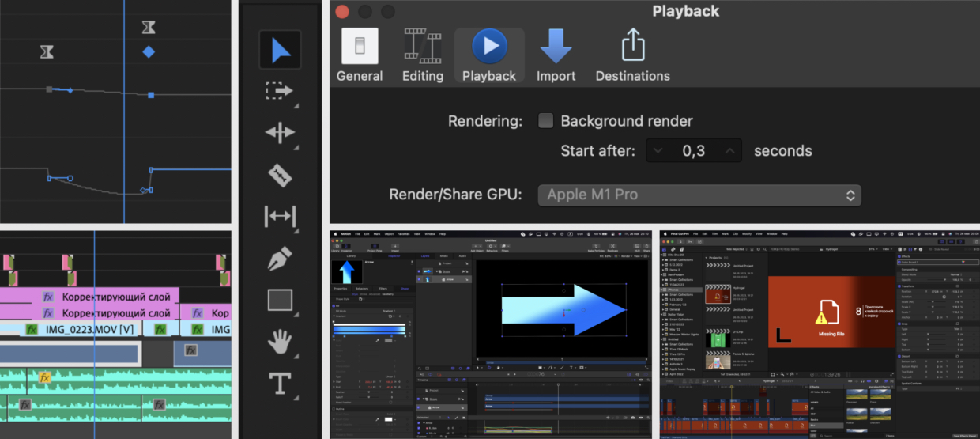
Task: Activate the Slip tool
Action: pyautogui.click(x=280, y=216)
